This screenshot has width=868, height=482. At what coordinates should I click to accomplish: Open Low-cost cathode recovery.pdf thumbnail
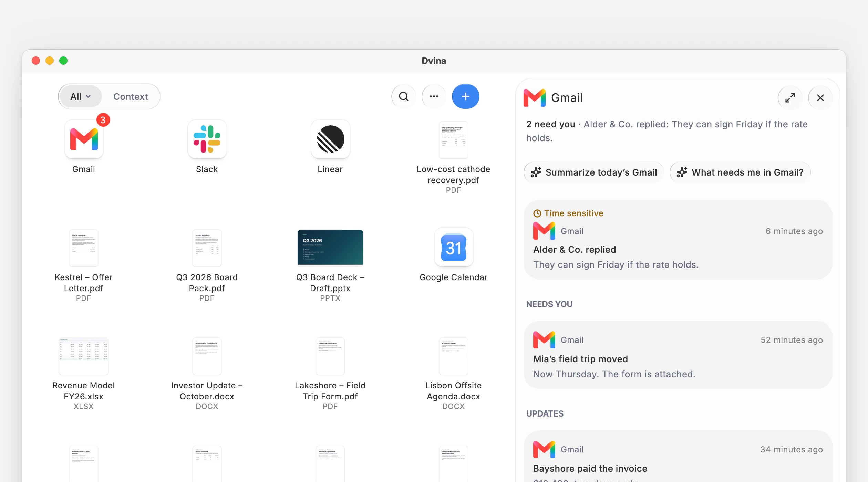(x=454, y=140)
